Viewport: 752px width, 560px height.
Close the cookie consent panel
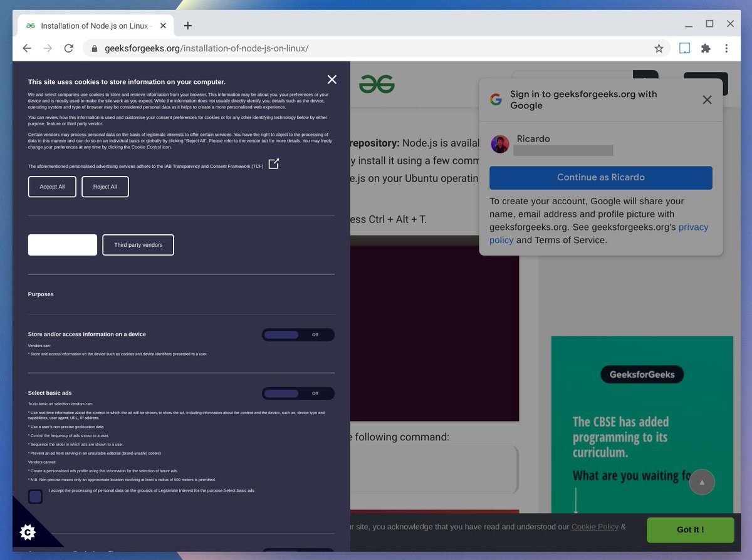click(332, 80)
